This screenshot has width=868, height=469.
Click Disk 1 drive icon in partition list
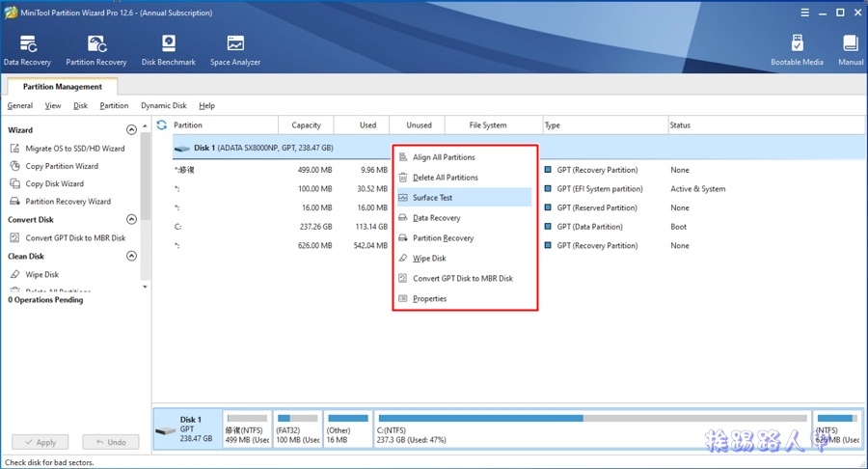tap(182, 149)
